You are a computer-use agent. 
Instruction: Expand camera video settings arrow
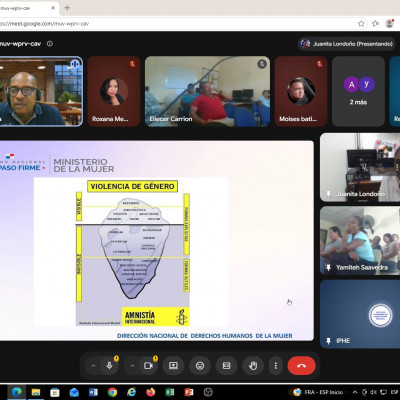pyautogui.click(x=132, y=366)
